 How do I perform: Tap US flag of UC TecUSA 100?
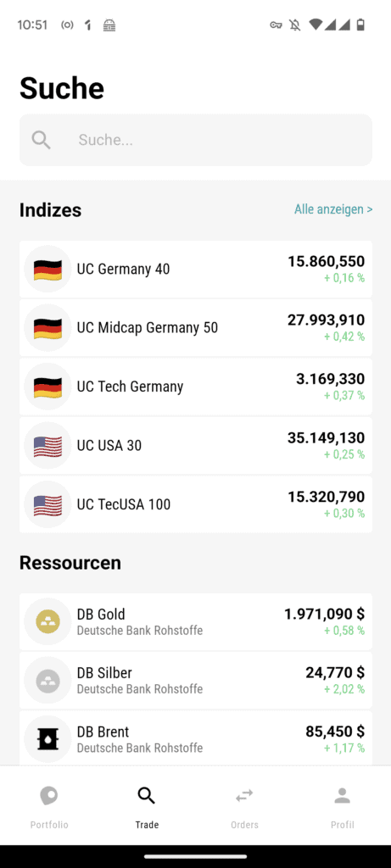(x=47, y=504)
